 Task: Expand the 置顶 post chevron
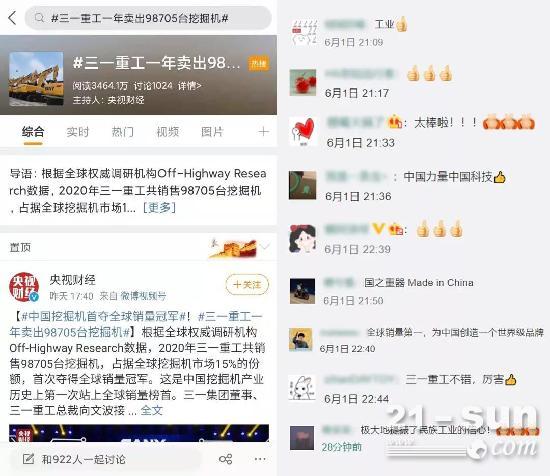pyautogui.click(x=266, y=246)
